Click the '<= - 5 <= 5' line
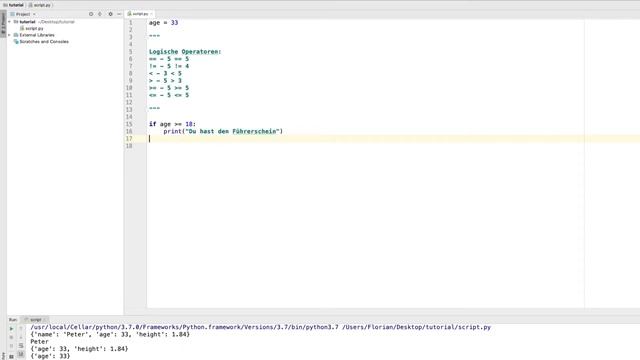Screen dimensions: 640x360 coord(169,96)
